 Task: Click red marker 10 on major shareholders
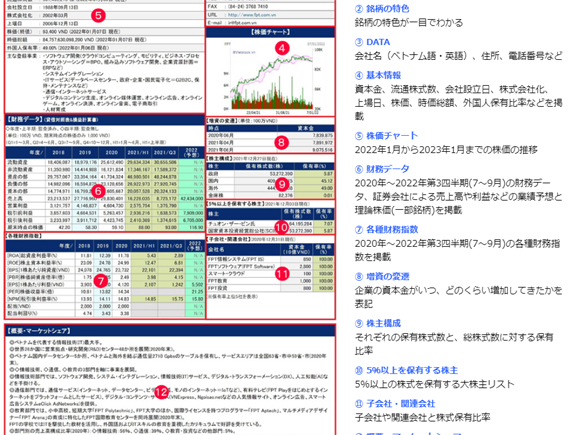pos(282,228)
